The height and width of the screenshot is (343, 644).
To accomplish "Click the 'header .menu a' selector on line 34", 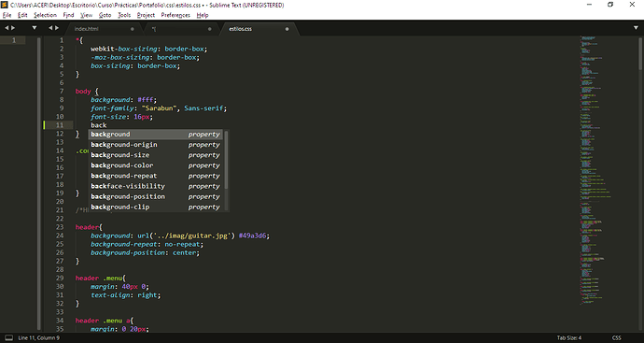I will pos(103,321).
